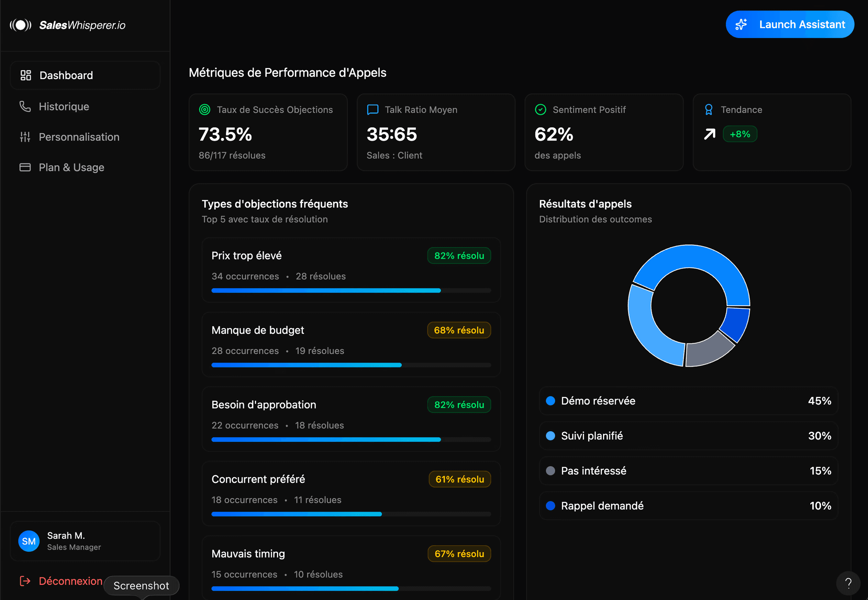
Task: Click the SalesWhisperer.io sound-wave logo icon
Action: (x=21, y=25)
